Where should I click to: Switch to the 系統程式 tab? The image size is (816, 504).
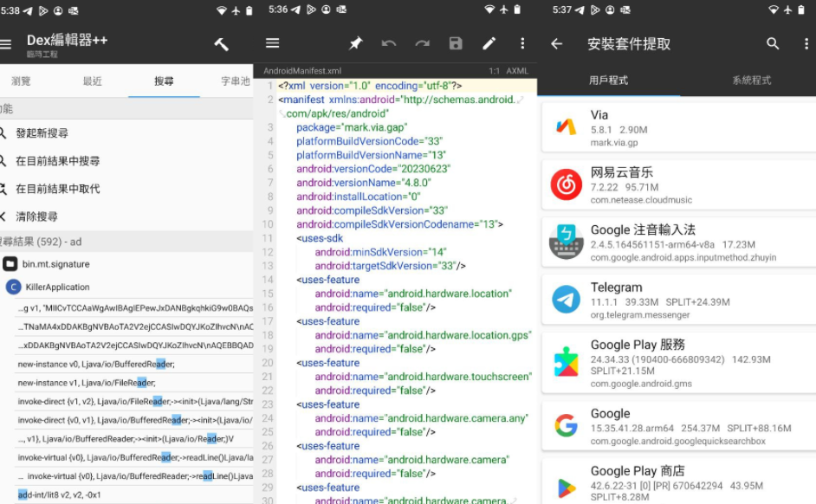click(750, 81)
